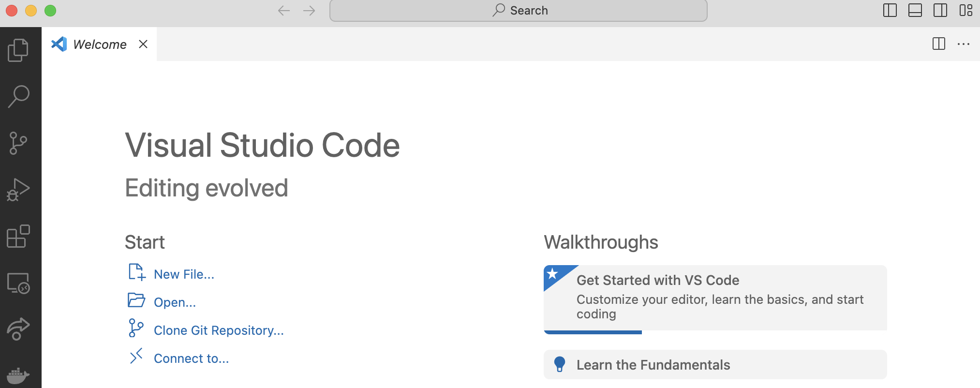Viewport: 980px width, 388px height.
Task: Close the Welcome tab
Action: pos(143,45)
